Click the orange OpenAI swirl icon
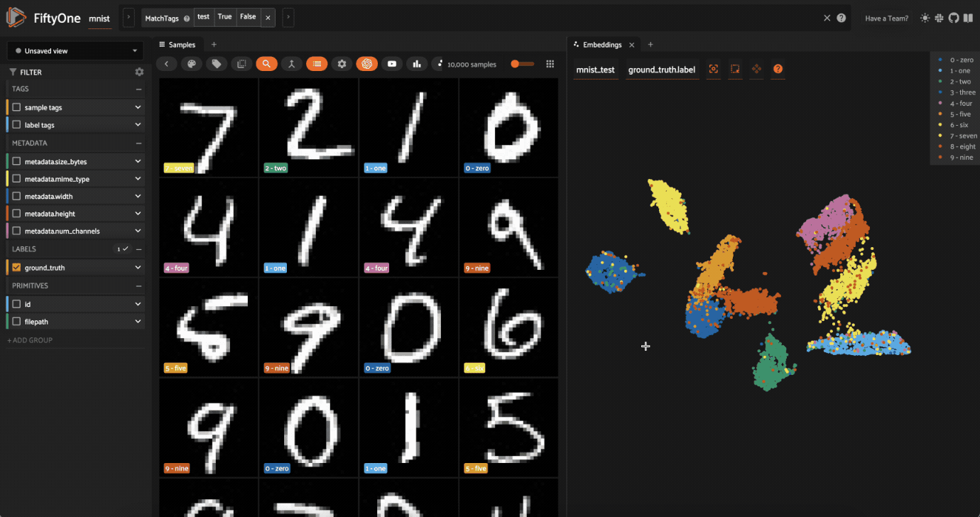This screenshot has height=517, width=980. click(366, 64)
